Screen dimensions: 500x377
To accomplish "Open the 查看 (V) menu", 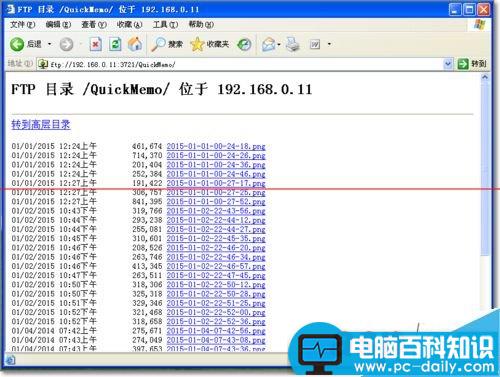I will (x=94, y=24).
